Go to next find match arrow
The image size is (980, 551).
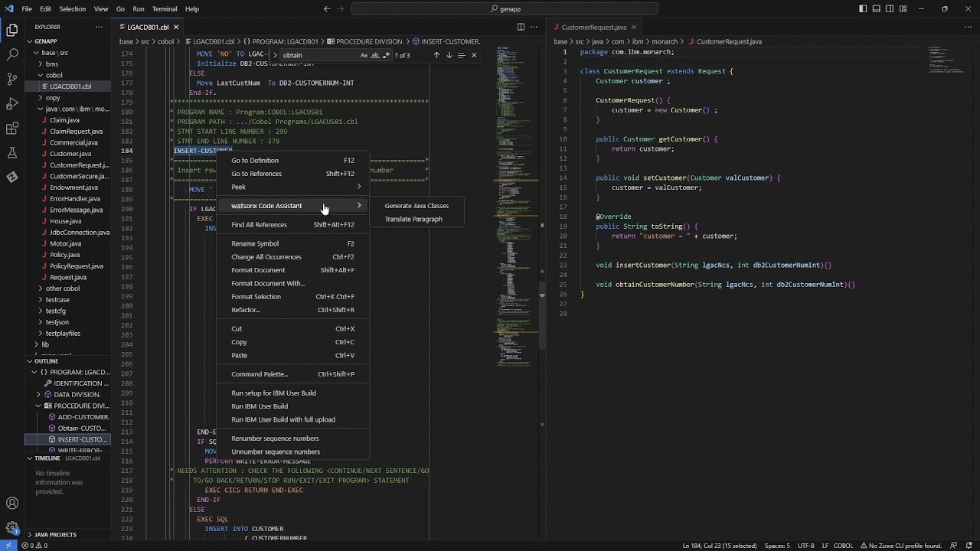(x=449, y=55)
